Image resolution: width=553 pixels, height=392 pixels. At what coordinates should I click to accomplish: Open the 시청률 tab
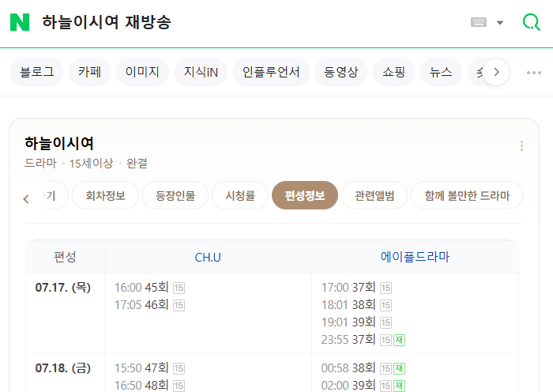240,195
